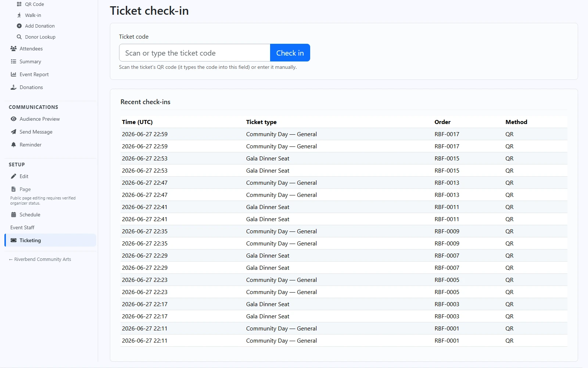Viewport: 588px width, 368px height.
Task: Open Event Report in the sidebar
Action: (x=34, y=74)
